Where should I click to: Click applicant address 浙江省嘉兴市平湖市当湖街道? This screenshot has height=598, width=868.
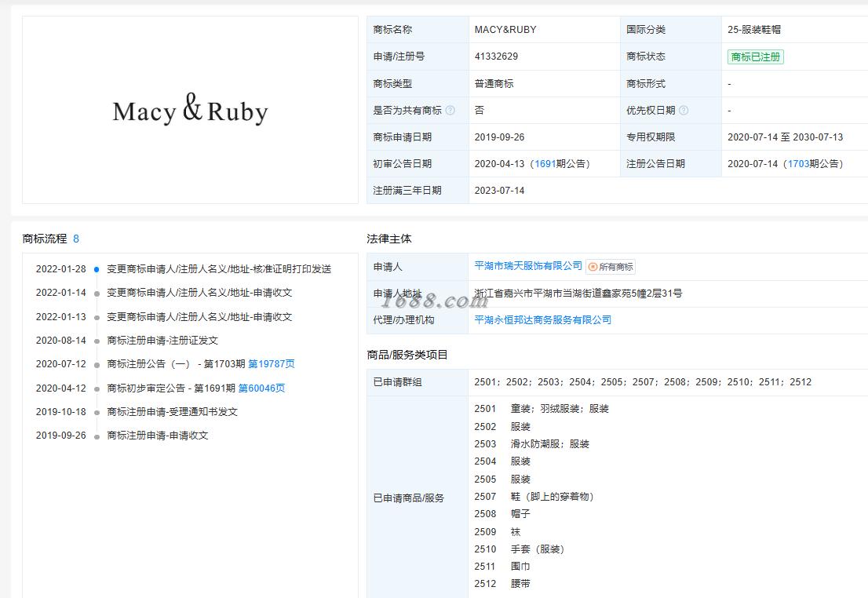578,294
